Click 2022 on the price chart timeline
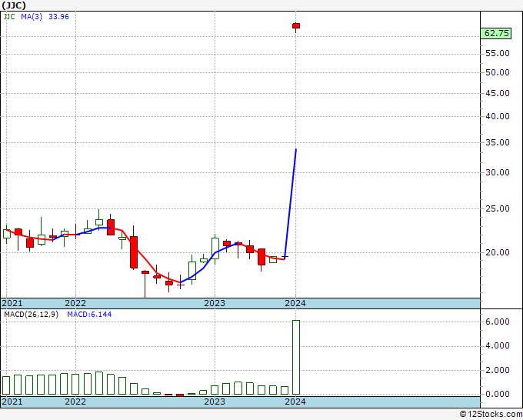Viewport: 523px width, 420px height. coord(75,304)
